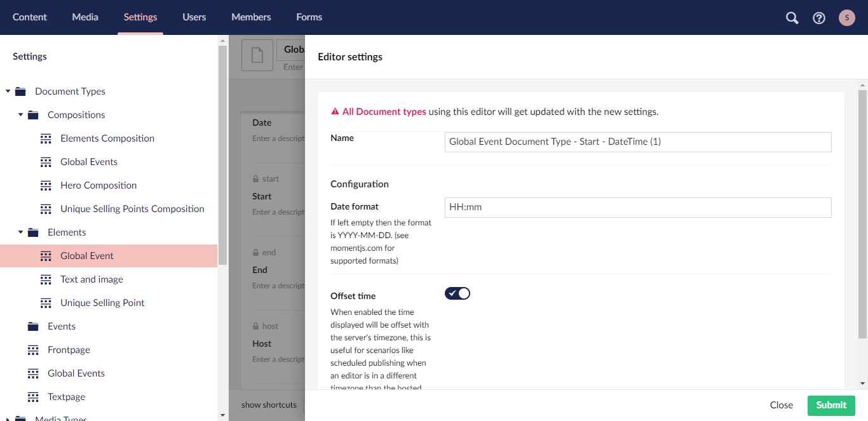Click the Hero Composition document type icon
The width and height of the screenshot is (868, 421).
click(46, 185)
